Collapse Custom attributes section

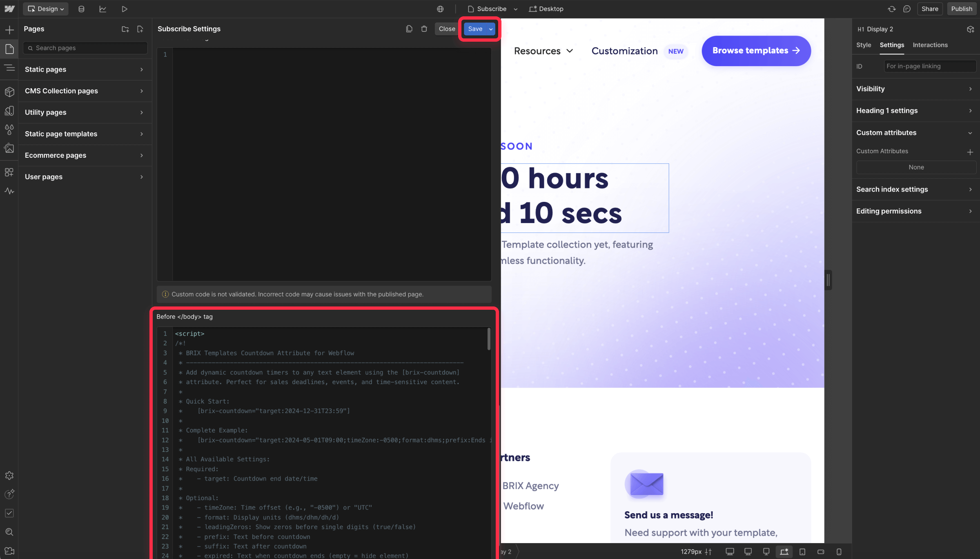915,132
